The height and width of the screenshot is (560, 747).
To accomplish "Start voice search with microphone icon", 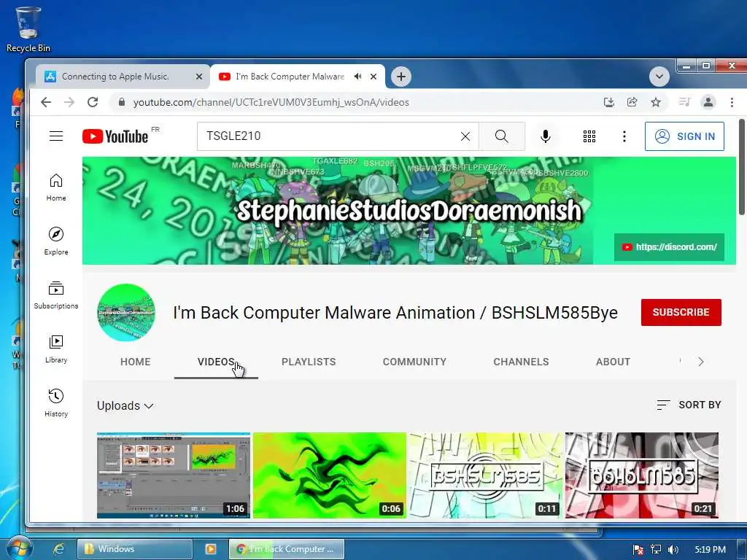I will 546,136.
